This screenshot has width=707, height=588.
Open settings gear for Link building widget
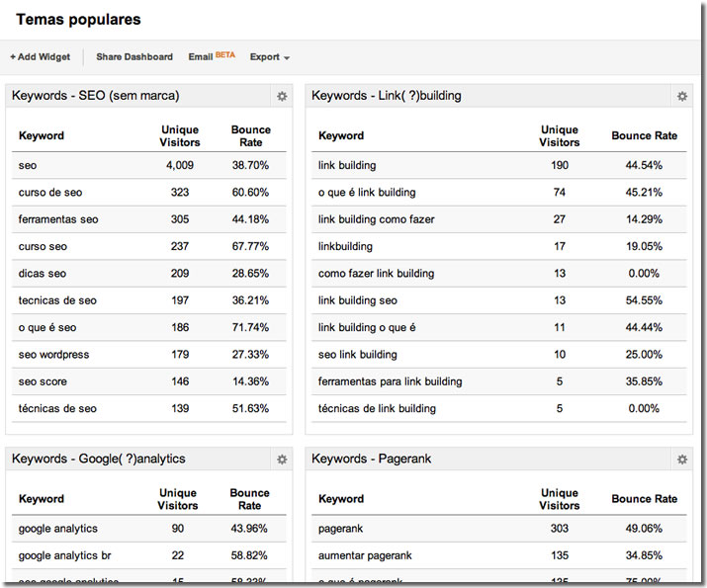pos(681,97)
